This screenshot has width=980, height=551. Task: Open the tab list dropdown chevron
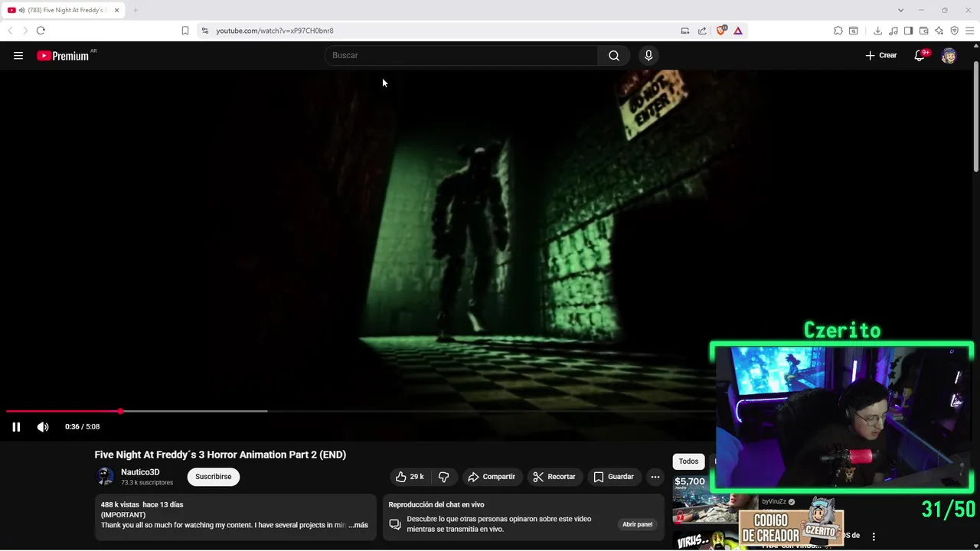(x=900, y=10)
